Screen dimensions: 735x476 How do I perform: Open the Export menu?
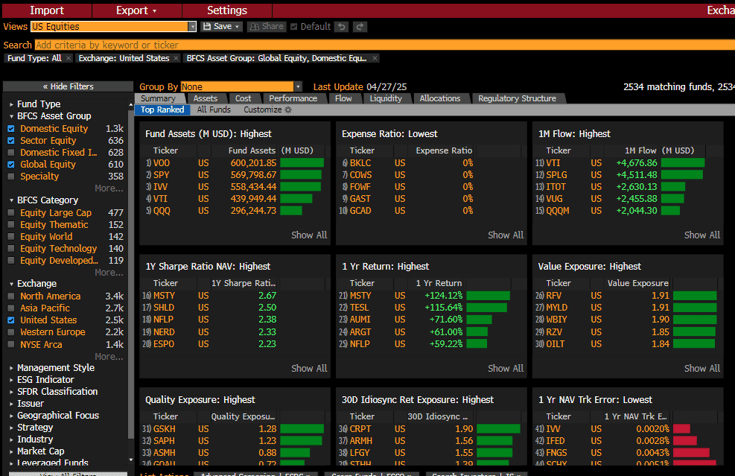click(136, 10)
